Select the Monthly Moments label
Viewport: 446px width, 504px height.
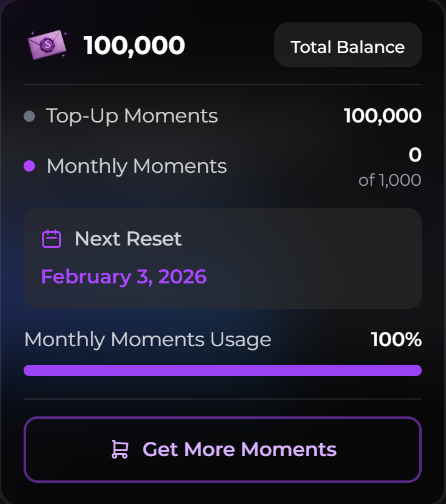136,166
